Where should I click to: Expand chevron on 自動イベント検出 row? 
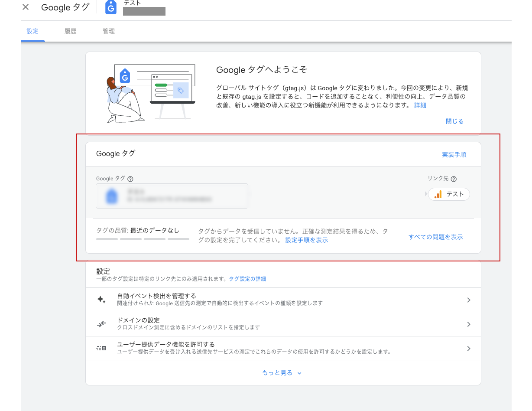[469, 300]
